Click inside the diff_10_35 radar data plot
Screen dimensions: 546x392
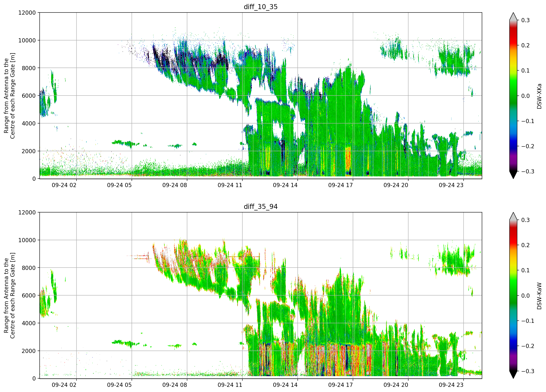pyautogui.click(x=261, y=96)
